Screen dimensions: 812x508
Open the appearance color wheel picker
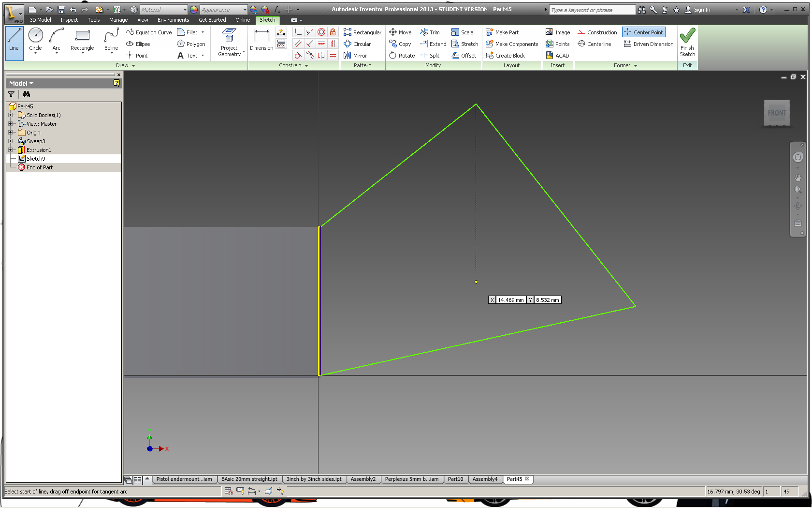pos(194,10)
